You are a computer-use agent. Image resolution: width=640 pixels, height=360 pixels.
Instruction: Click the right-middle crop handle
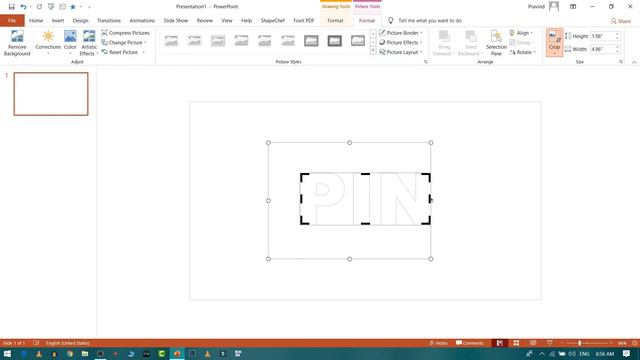tap(429, 199)
